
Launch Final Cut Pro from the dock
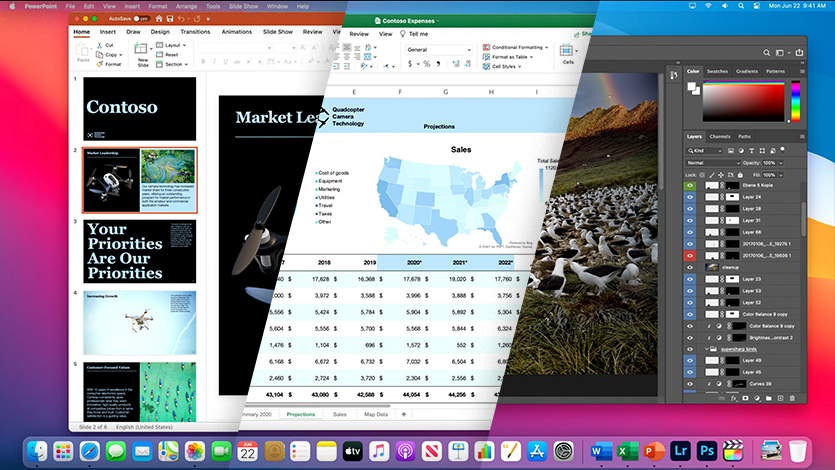coord(733,451)
